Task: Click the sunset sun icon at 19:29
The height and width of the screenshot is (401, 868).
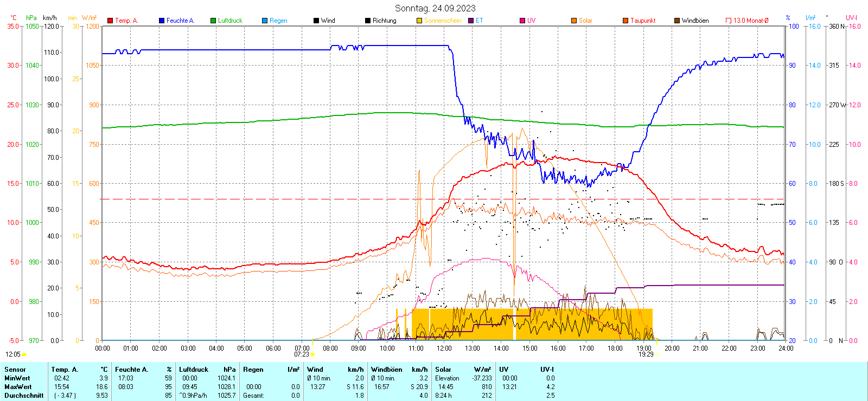Action: point(656,354)
